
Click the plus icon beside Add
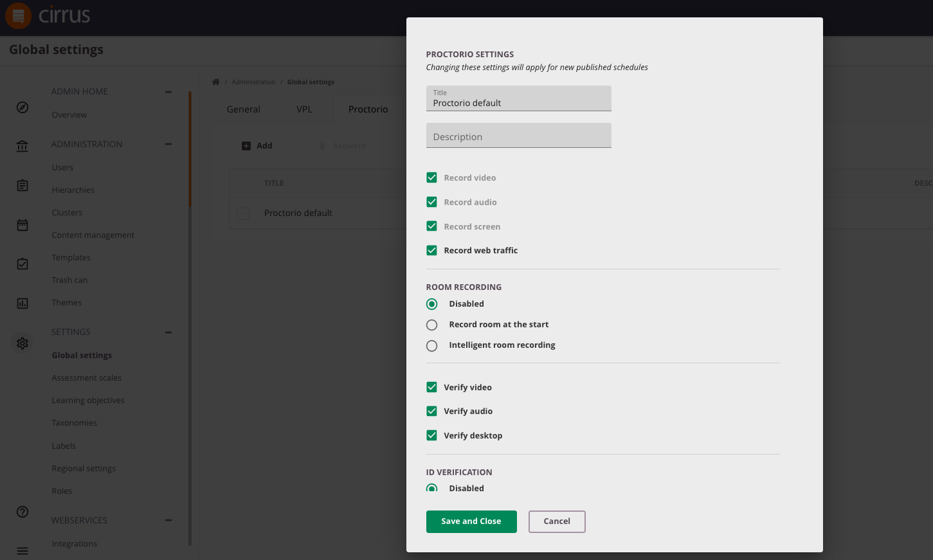point(246,146)
